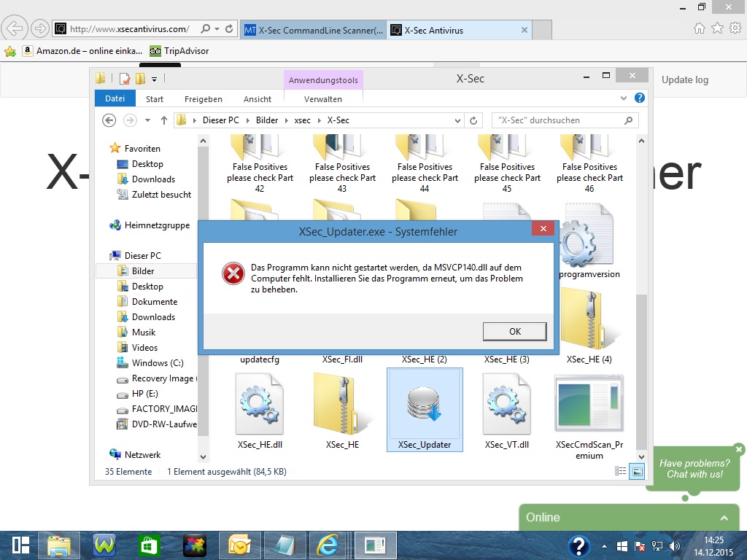This screenshot has width=747, height=560.
Task: Select Dokumente under Dieser PC
Action: [x=147, y=301]
